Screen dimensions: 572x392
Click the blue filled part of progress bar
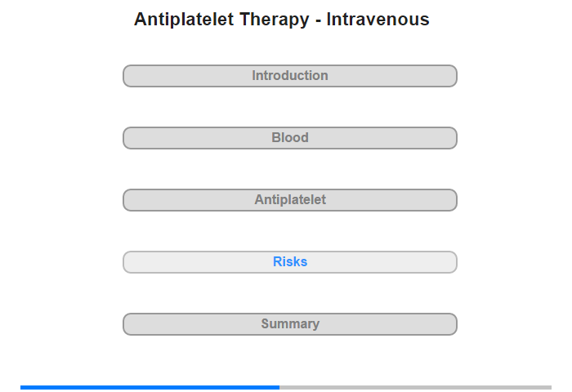click(150, 387)
